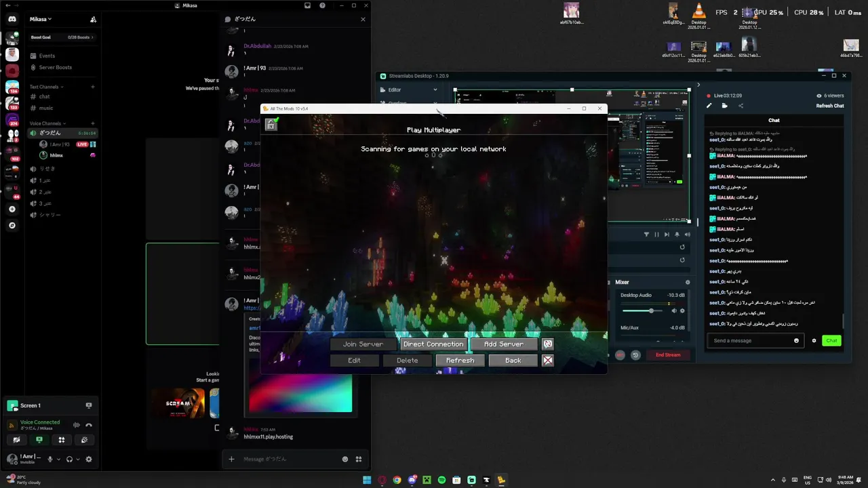Toggle Streamlabs recording red round button
868x488 pixels.
[x=620, y=354]
